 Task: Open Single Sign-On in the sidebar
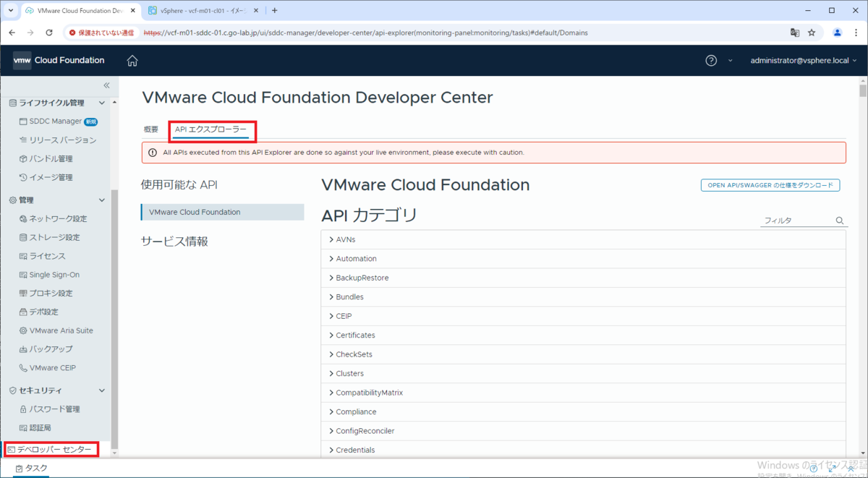pos(49,275)
